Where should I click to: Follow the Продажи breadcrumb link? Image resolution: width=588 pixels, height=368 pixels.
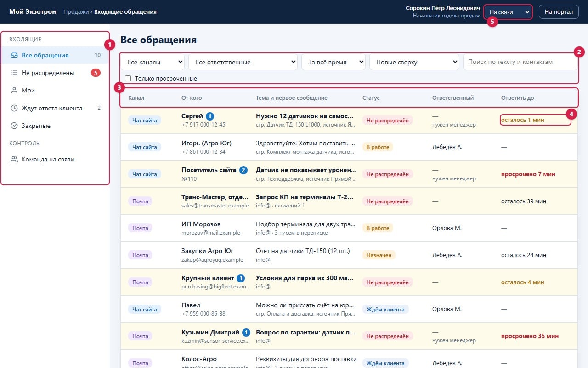point(76,12)
